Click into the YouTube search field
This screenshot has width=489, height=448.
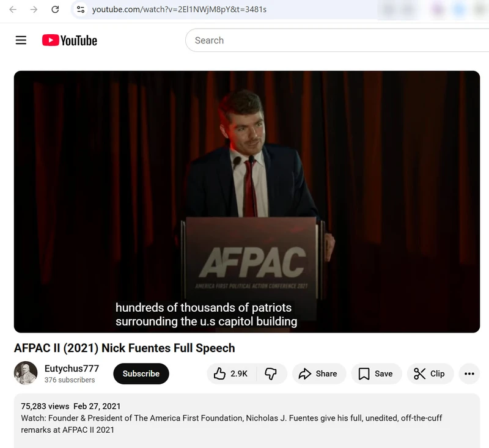(336, 40)
